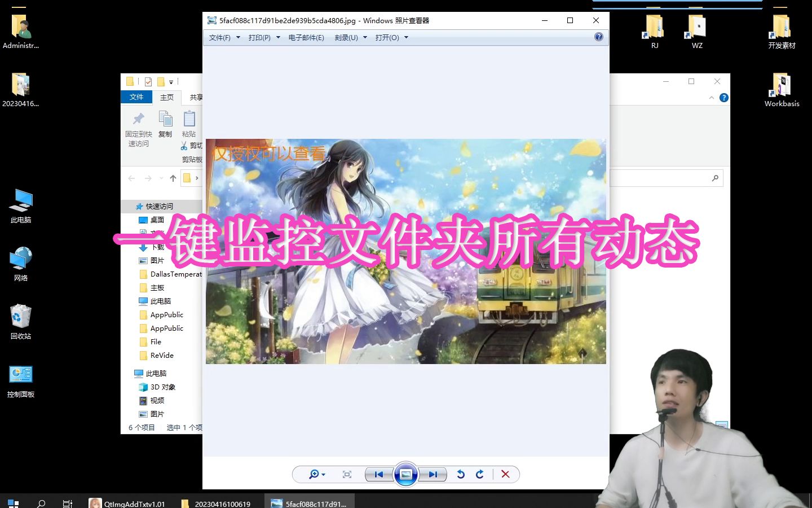The width and height of the screenshot is (812, 508).
Task: Rotate the photo clockwise
Action: tap(479, 474)
